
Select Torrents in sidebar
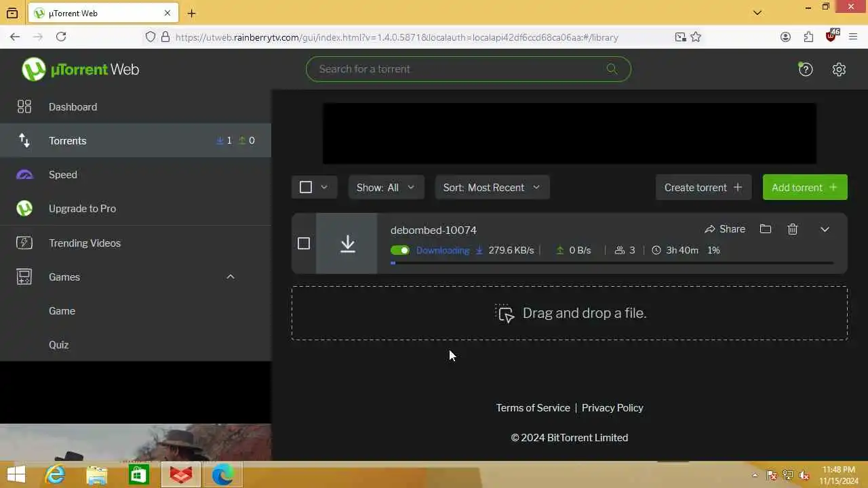pos(136,141)
